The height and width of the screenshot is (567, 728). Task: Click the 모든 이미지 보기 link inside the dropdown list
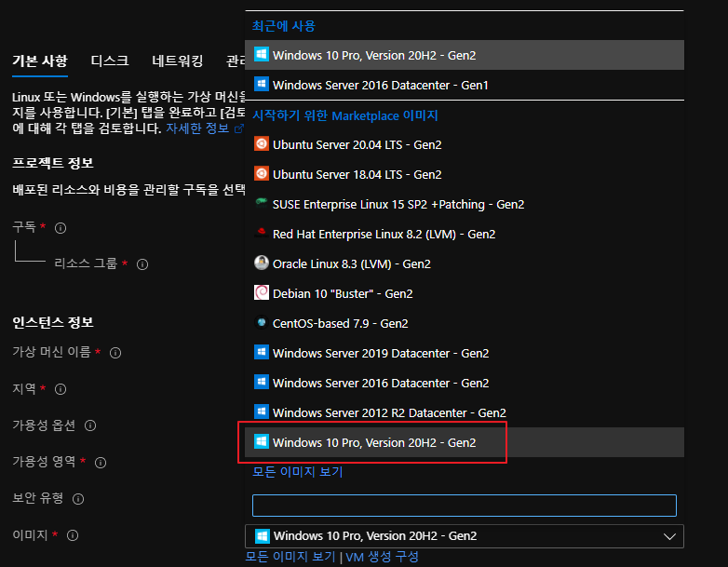click(x=298, y=472)
